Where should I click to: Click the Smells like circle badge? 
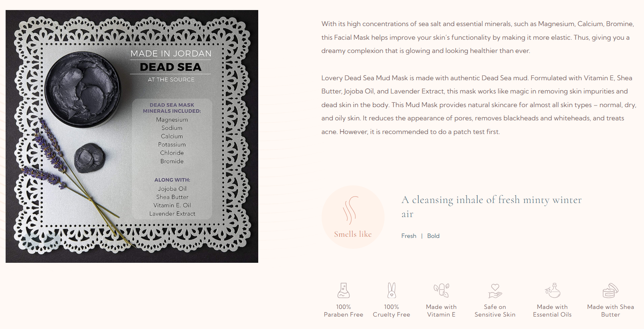coord(353,217)
